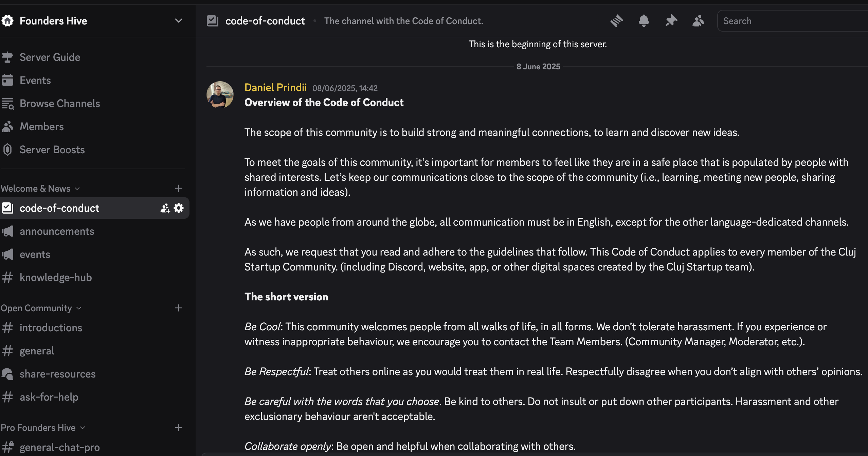Open the Threads icon in channel header
This screenshot has height=456, width=868.
616,21
